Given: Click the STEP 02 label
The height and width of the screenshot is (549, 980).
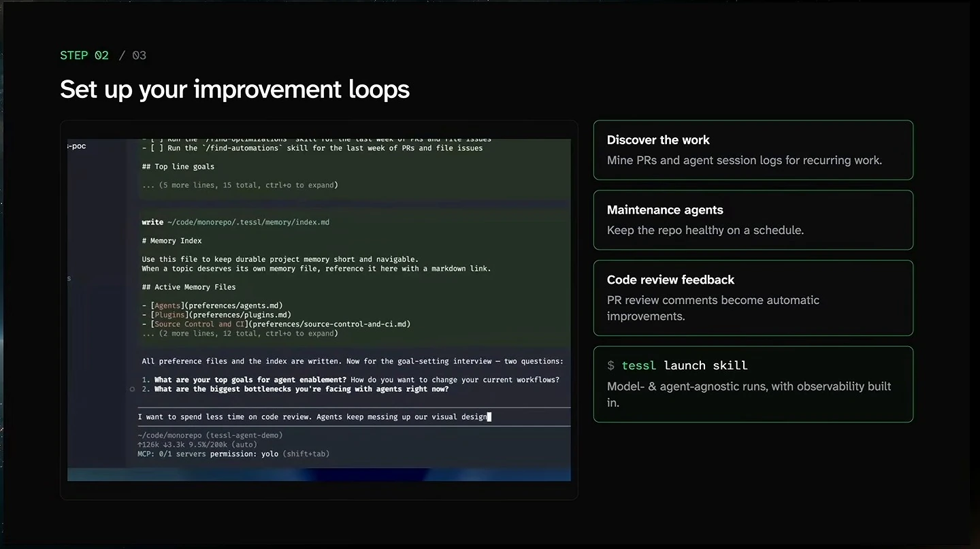Looking at the screenshot, I should coord(84,55).
